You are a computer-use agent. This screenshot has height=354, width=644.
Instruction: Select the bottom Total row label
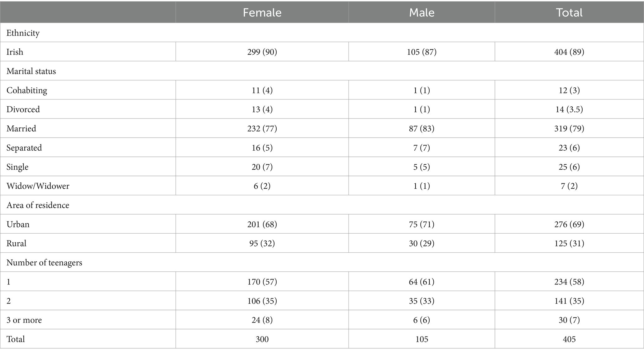pyautogui.click(x=16, y=339)
